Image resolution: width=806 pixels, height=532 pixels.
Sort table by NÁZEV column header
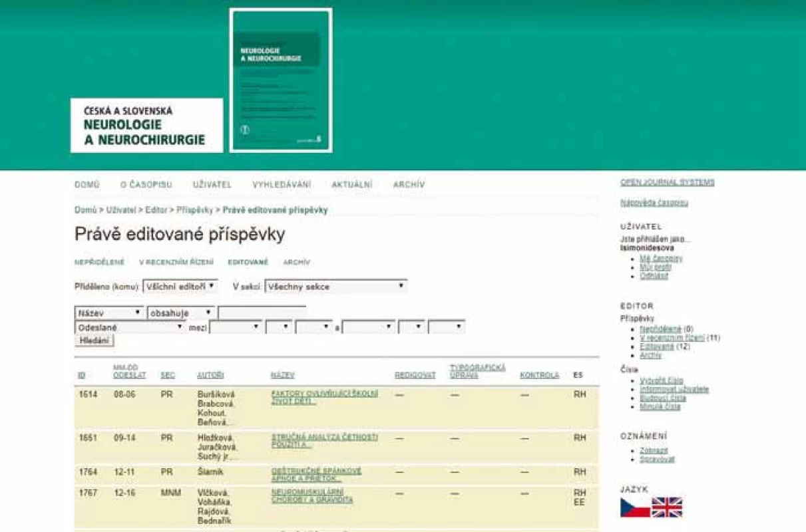tap(282, 376)
